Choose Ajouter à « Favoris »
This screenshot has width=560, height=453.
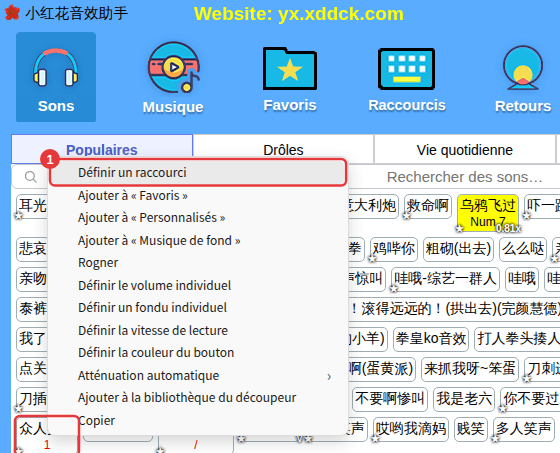[x=198, y=195]
